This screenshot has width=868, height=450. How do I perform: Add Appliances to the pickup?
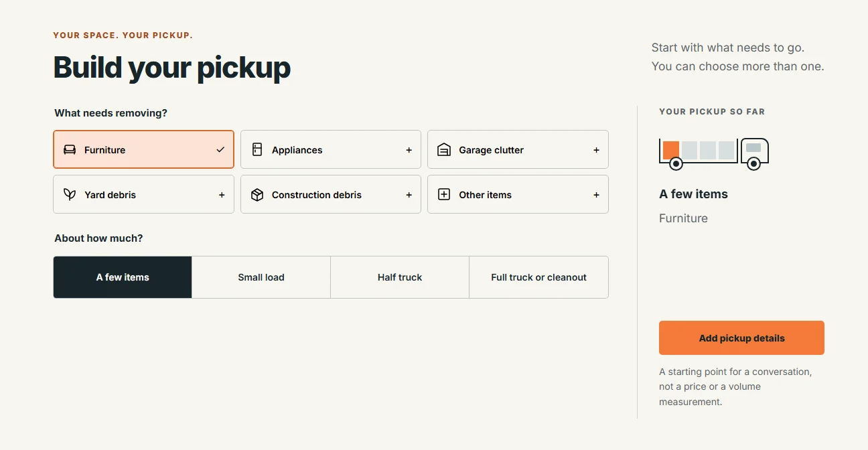click(x=331, y=149)
